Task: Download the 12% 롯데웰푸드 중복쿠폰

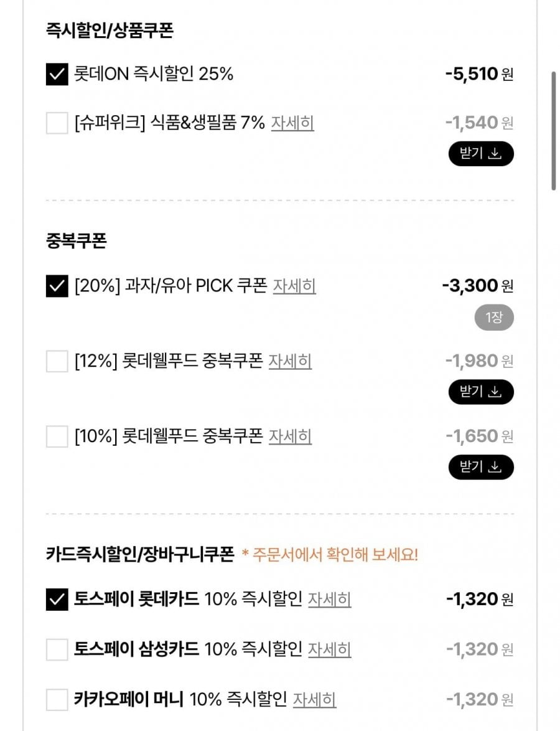Action: coord(480,392)
